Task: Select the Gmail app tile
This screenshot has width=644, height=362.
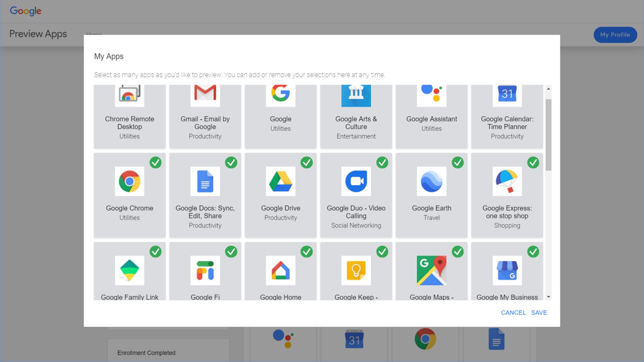Action: tap(205, 116)
